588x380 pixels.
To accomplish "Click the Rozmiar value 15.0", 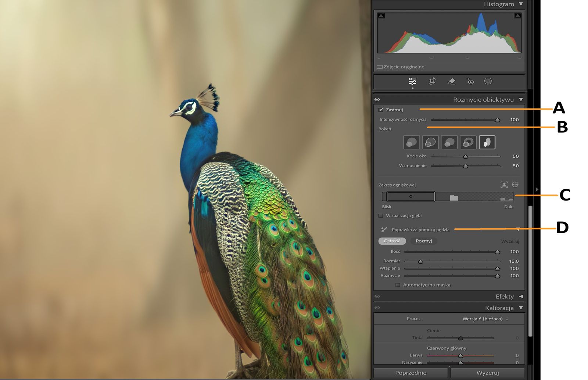I will tap(514, 261).
